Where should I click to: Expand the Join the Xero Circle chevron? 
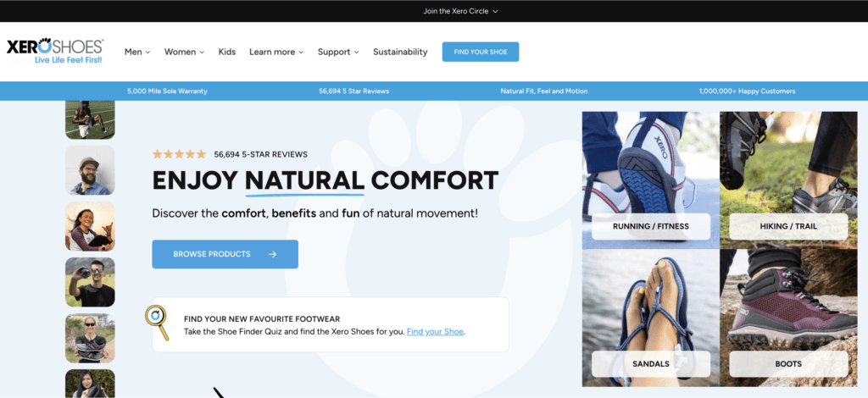pyautogui.click(x=495, y=11)
